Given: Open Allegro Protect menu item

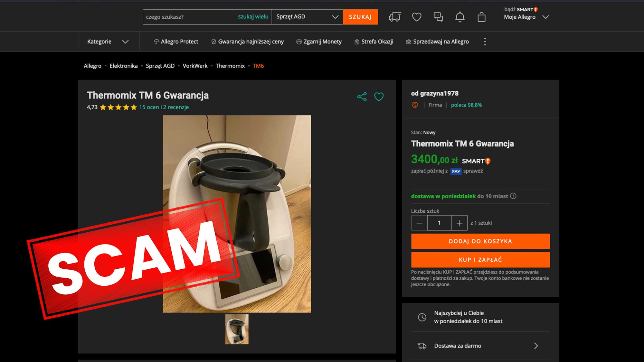Looking at the screenshot, I should coord(176,42).
